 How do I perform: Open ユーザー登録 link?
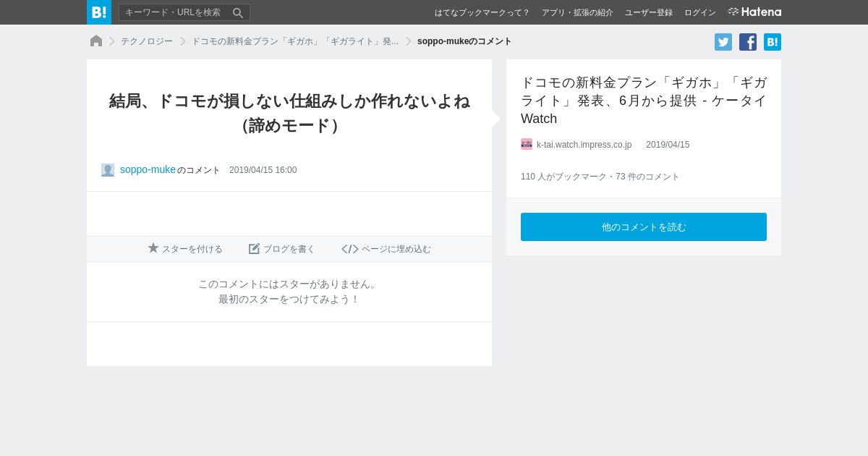[649, 12]
